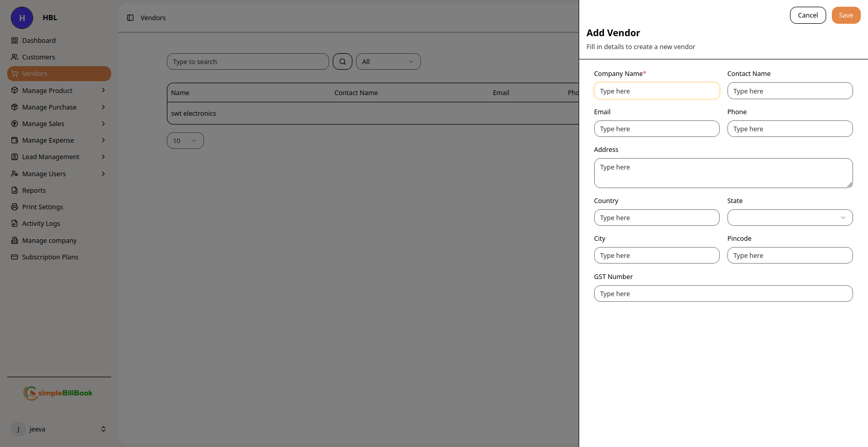Cancel adding the vendor

(x=808, y=16)
